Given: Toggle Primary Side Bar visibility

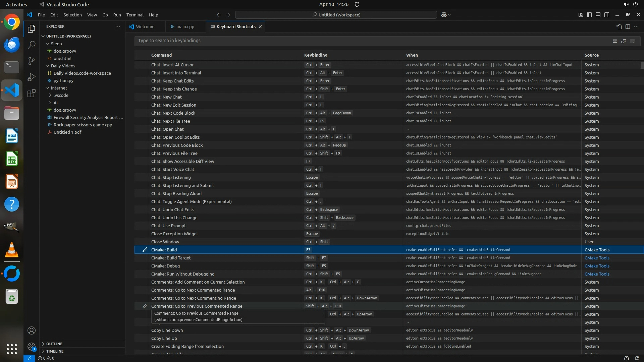Looking at the screenshot, I should [589, 15].
